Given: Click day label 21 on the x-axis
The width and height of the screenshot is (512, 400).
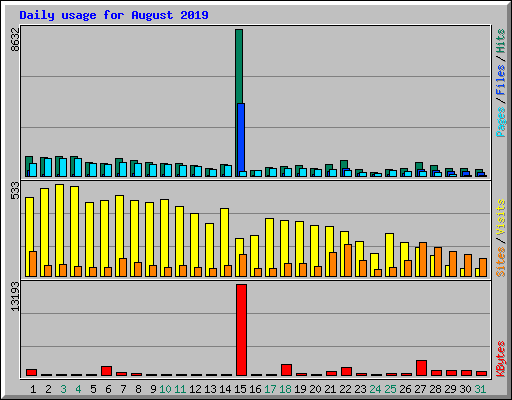Looking at the screenshot, I should pos(330,389).
